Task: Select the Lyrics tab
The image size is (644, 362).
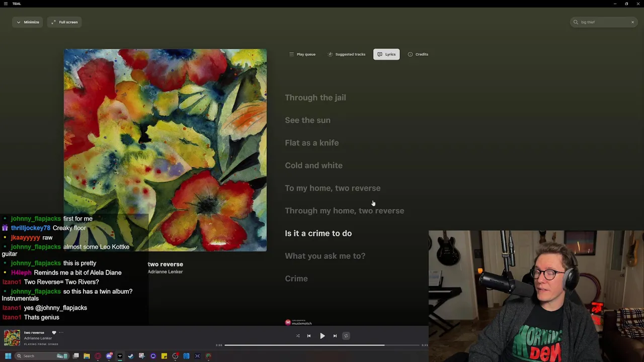Action: [386, 54]
